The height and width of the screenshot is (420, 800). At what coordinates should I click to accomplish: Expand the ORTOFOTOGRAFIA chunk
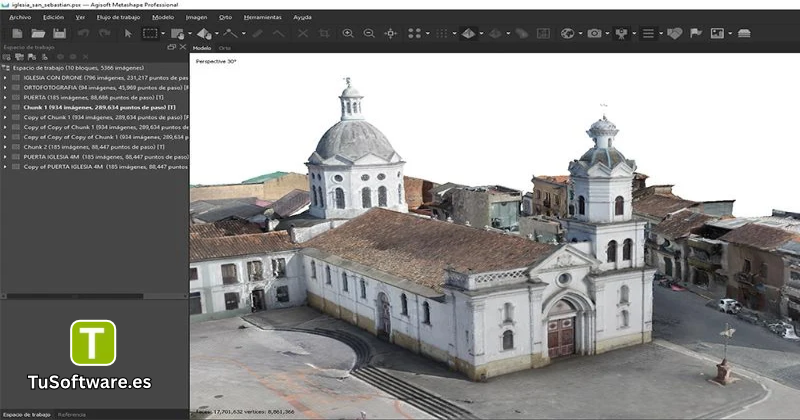5,88
